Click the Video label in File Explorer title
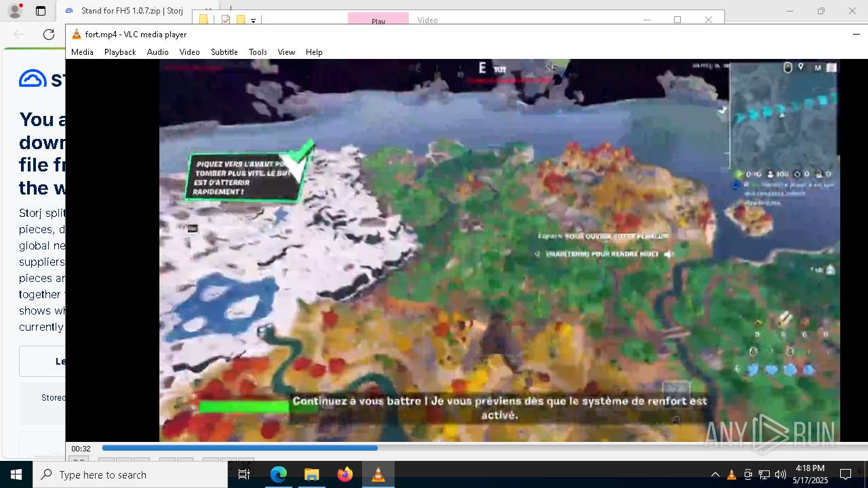 [427, 20]
